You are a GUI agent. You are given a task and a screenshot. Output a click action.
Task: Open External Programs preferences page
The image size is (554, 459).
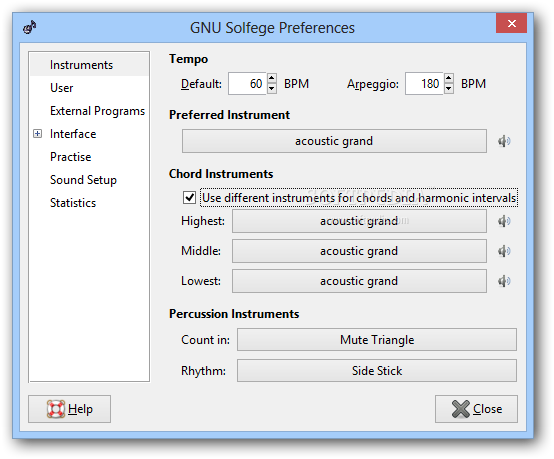[89, 111]
